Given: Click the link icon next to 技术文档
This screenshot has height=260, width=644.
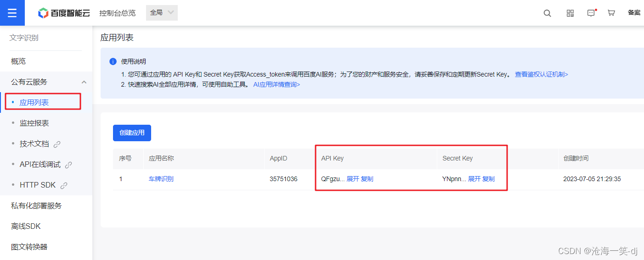Looking at the screenshot, I should pos(57,144).
